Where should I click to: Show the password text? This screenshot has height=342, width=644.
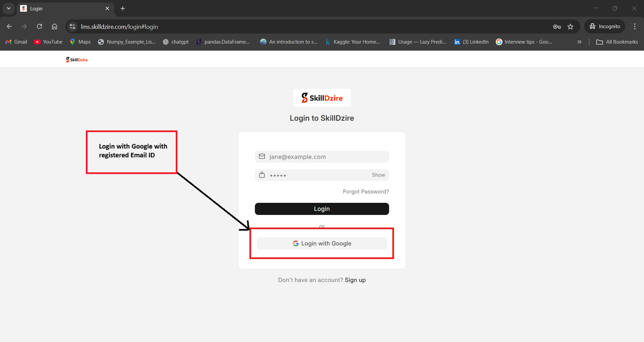tap(378, 175)
